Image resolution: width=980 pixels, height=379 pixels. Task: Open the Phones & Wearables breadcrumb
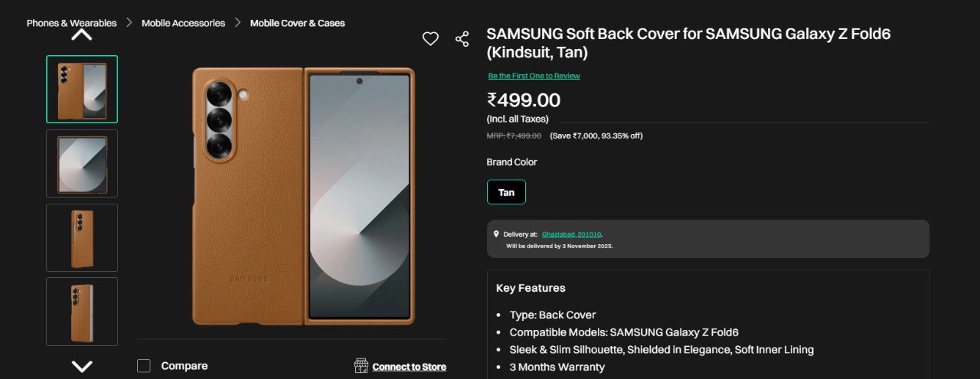pos(71,23)
